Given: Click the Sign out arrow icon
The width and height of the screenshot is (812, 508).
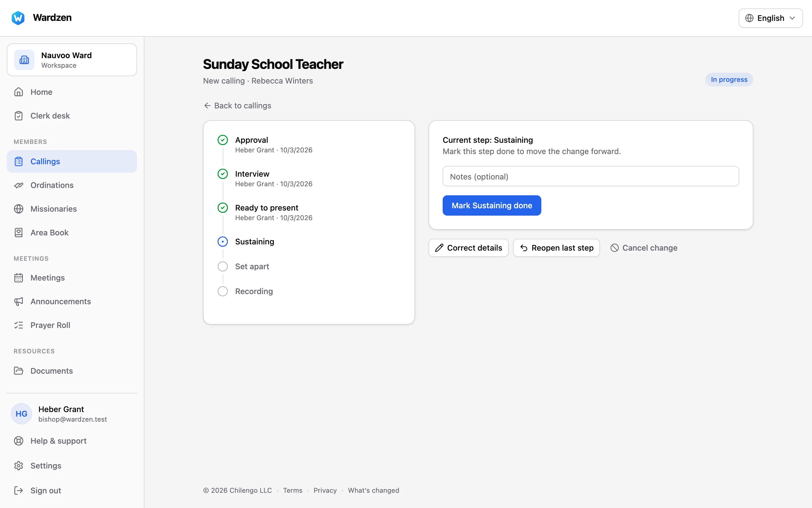Looking at the screenshot, I should tap(18, 491).
